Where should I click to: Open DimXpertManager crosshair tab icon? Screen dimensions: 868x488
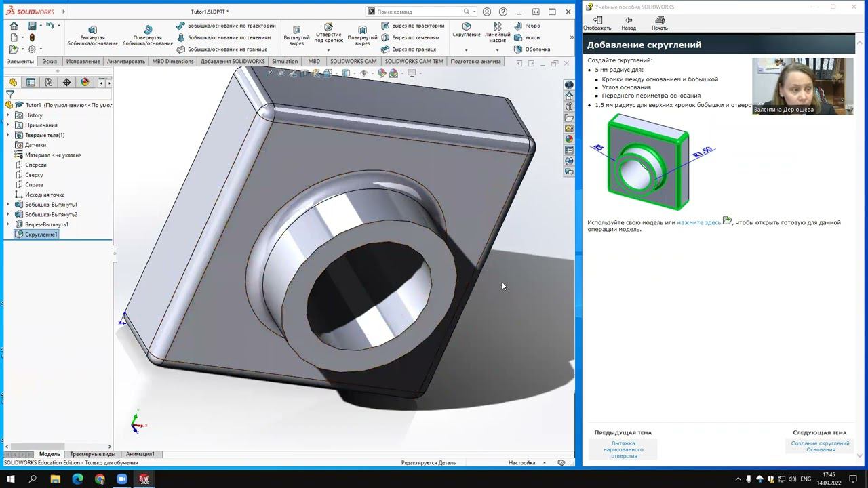pos(66,82)
